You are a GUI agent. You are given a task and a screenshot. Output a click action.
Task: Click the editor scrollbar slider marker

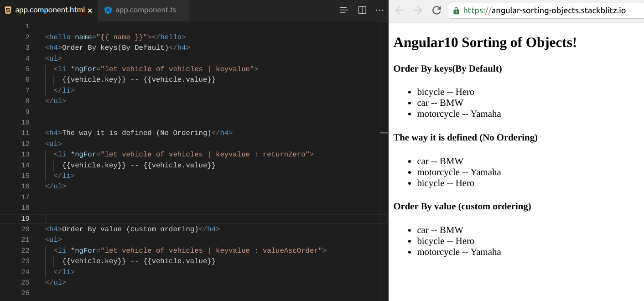point(384,133)
